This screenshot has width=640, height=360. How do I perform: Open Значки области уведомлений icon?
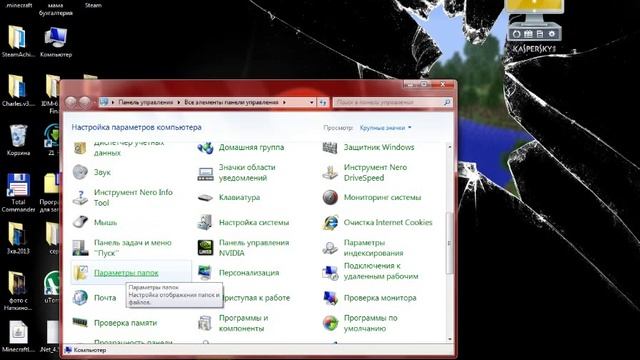coord(205,173)
